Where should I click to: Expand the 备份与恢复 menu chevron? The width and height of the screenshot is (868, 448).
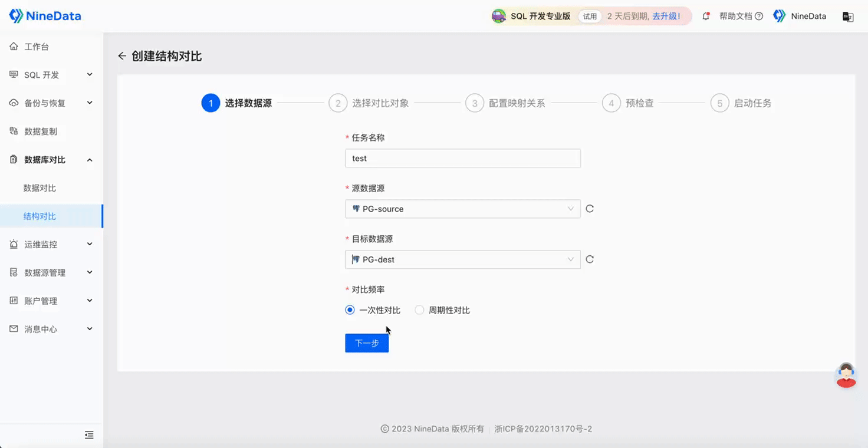90,103
